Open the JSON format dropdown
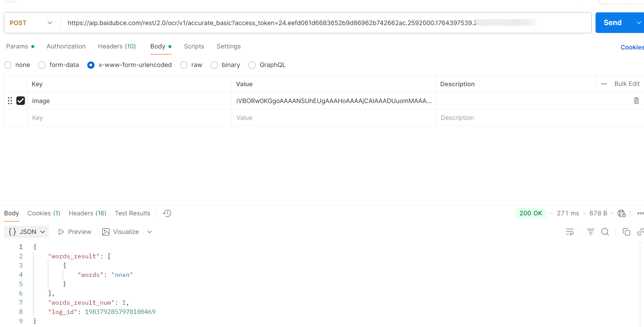Image resolution: width=644 pixels, height=327 pixels. 26,232
